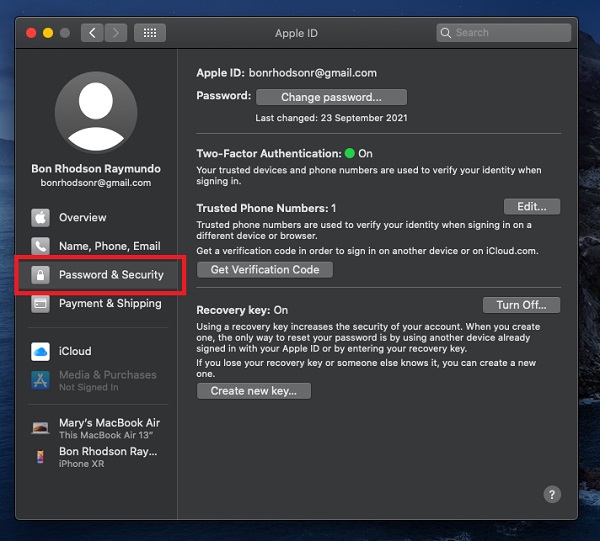Image resolution: width=600 pixels, height=541 pixels.
Task: Click the red close window button
Action: coord(31,33)
